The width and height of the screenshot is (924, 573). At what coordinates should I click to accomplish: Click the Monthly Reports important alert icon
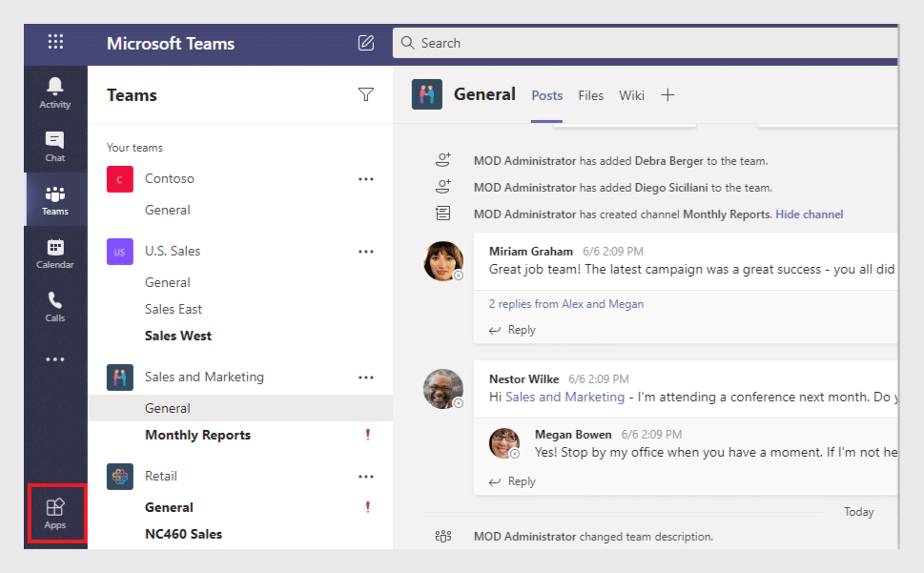368,435
